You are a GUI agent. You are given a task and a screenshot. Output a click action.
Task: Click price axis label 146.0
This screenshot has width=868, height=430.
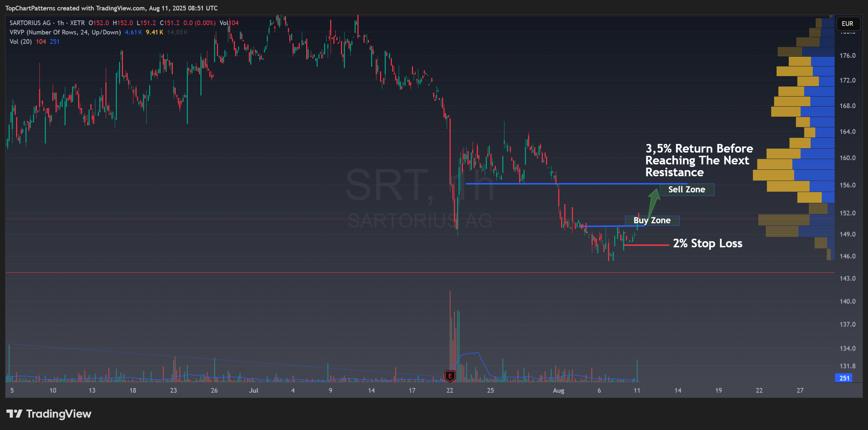[x=848, y=256]
